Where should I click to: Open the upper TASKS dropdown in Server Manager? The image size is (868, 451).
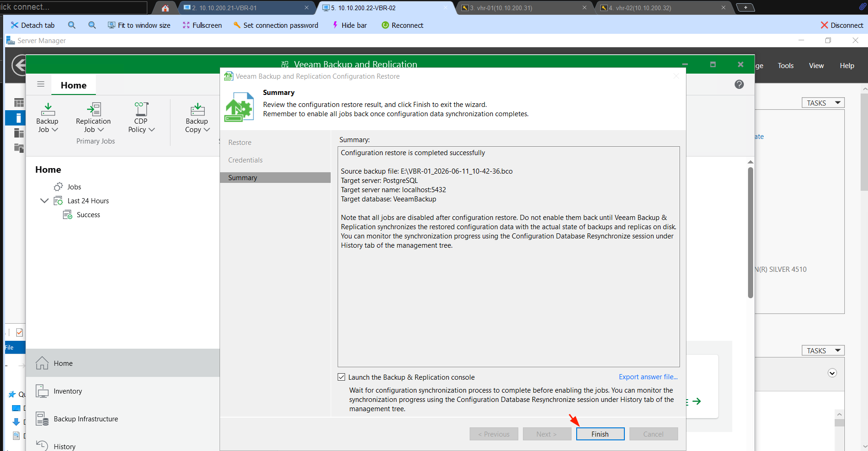coord(823,103)
